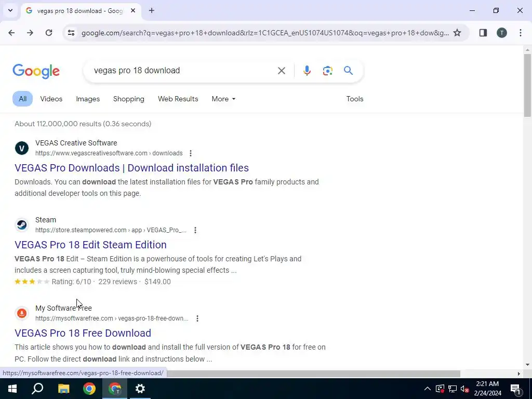The width and height of the screenshot is (532, 399).
Task: View site information icon in address bar
Action: click(x=71, y=33)
